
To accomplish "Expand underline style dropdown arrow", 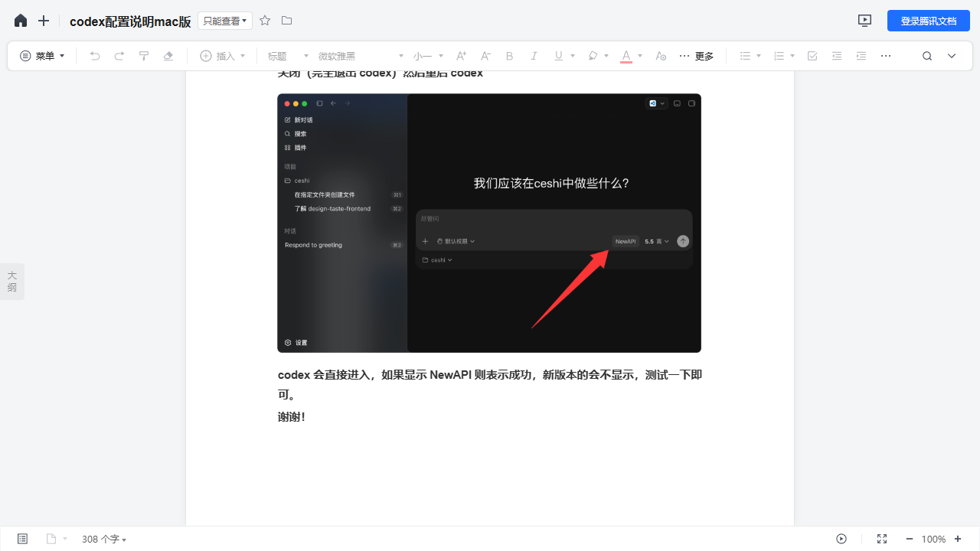I will point(573,56).
